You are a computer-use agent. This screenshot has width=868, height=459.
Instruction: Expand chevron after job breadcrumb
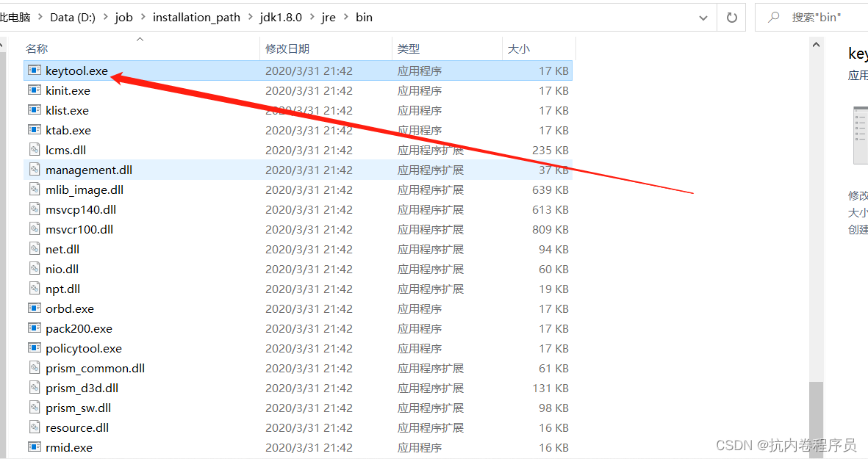(143, 18)
